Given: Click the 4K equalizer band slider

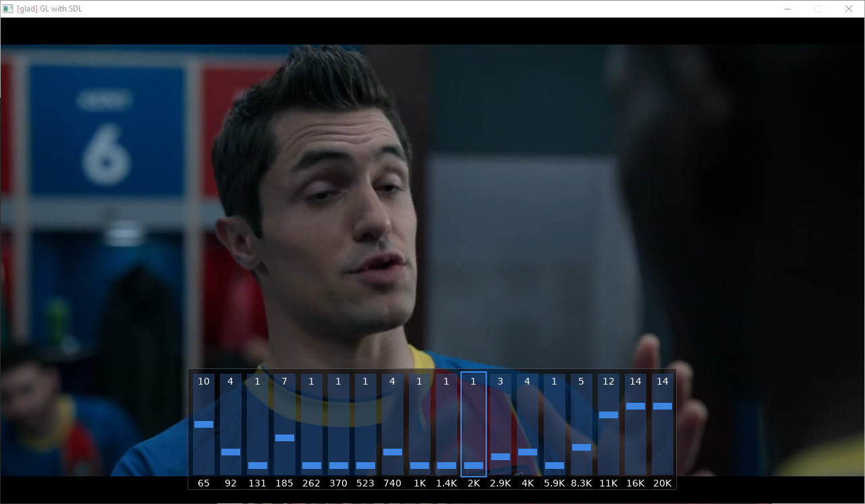Looking at the screenshot, I should [528, 424].
